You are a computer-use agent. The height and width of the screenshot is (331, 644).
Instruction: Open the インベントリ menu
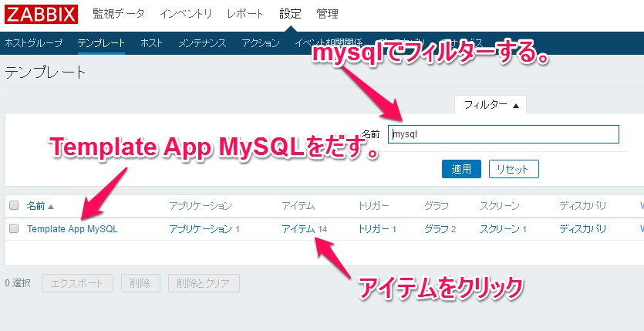pos(185,15)
